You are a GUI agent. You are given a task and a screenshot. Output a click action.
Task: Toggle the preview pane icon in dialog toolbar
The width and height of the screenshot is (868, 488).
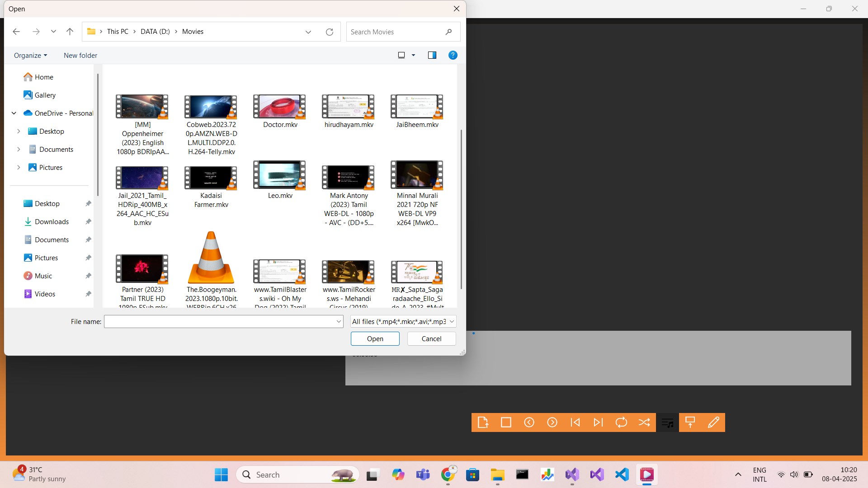click(432, 55)
